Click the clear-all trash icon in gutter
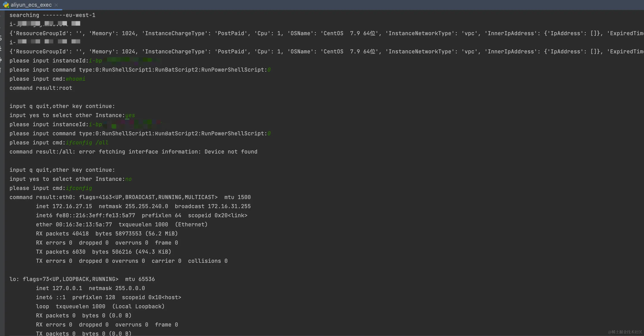Viewport: 644px width, 336px height. (1, 71)
